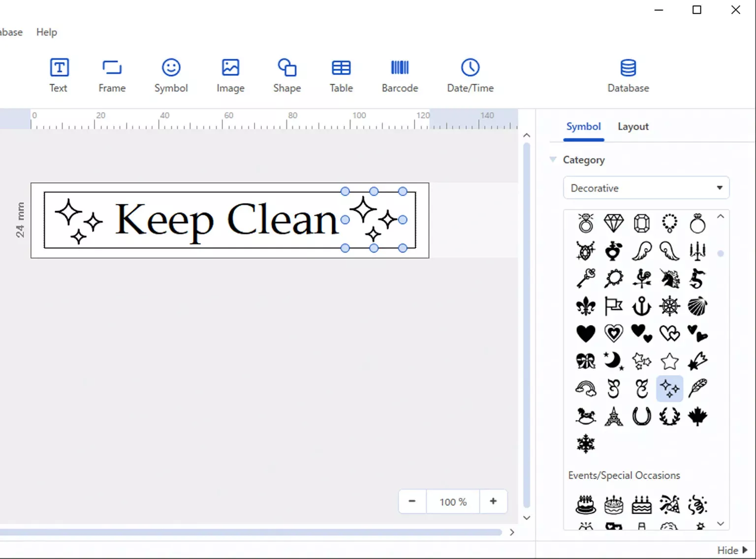The height and width of the screenshot is (559, 756).
Task: Switch to the Layout tab
Action: pos(632,127)
